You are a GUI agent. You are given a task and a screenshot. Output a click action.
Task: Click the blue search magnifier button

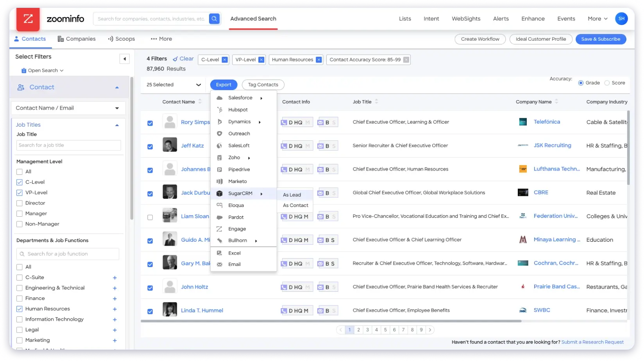pyautogui.click(x=214, y=19)
